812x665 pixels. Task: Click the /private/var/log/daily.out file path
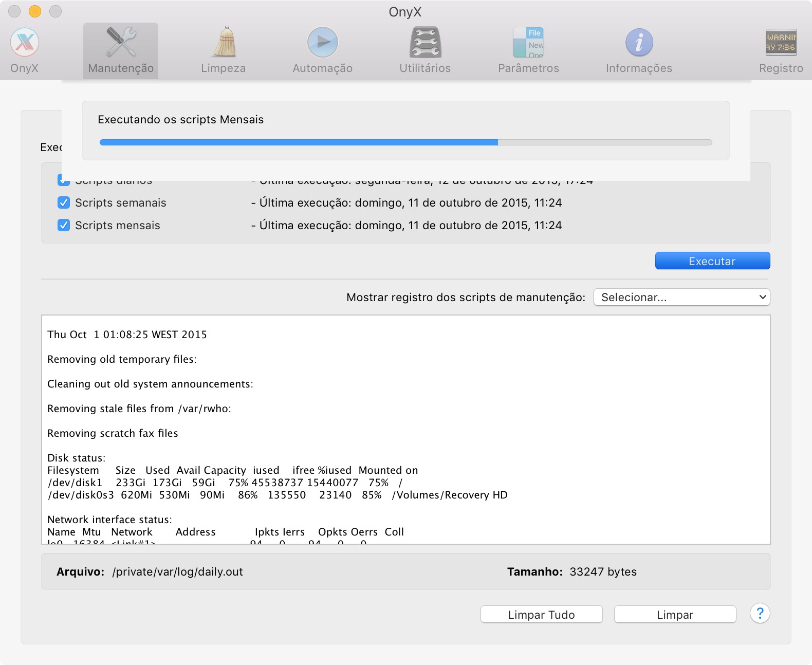pyautogui.click(x=177, y=571)
